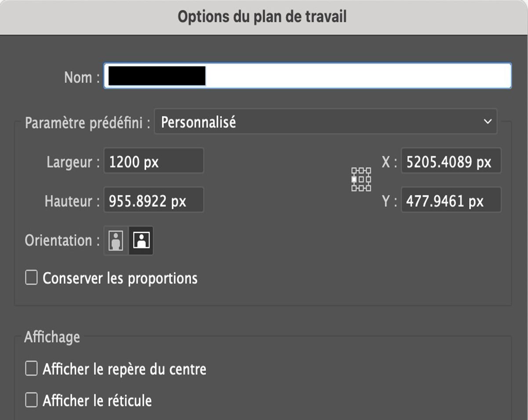Image resolution: width=528 pixels, height=420 pixels.
Task: Check Afficher le réticule
Action: coord(31,400)
